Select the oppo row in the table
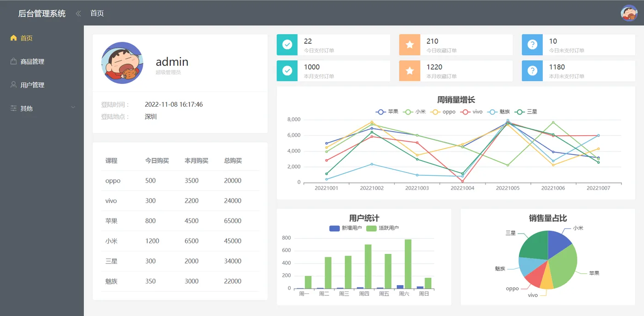The height and width of the screenshot is (316, 644). 180,181
